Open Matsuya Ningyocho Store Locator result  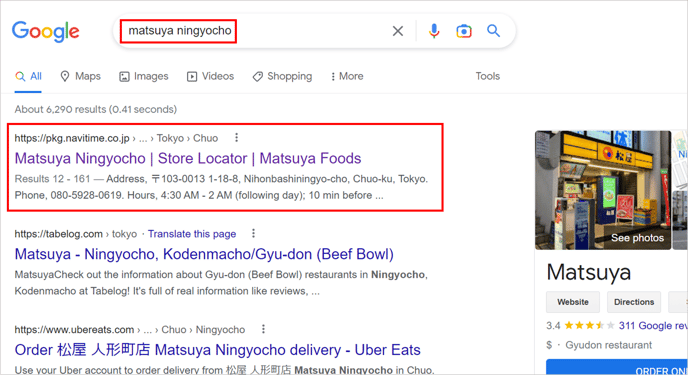(x=188, y=158)
